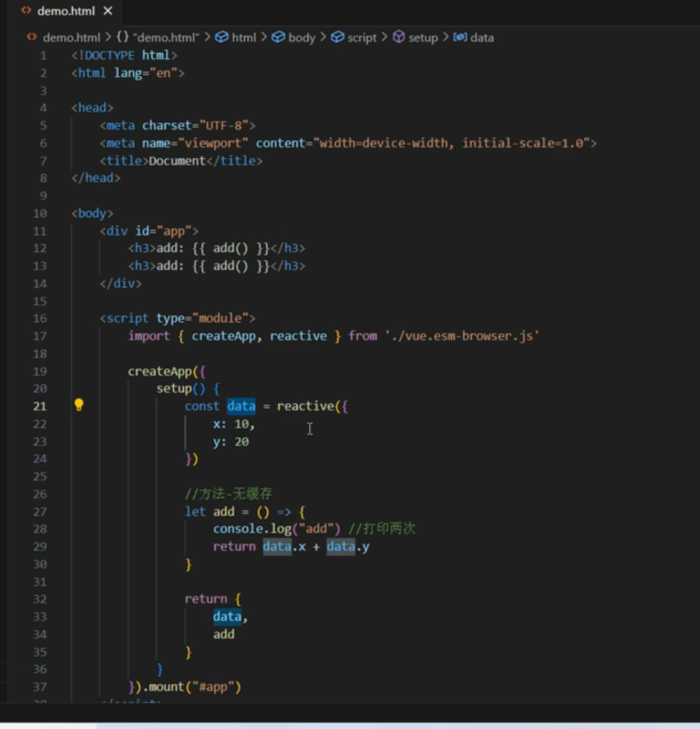
Task: Click the lightbulb quick-fix icon on line 21
Action: [x=78, y=405]
